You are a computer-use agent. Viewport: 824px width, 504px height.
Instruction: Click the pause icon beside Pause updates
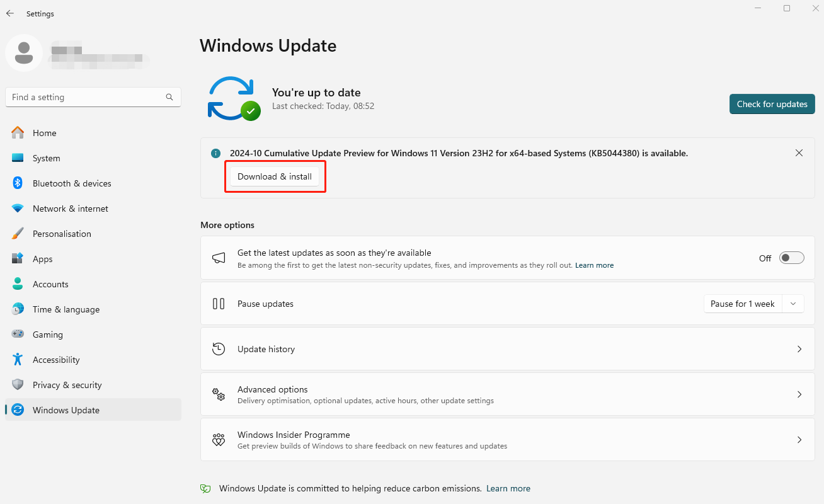[219, 304]
